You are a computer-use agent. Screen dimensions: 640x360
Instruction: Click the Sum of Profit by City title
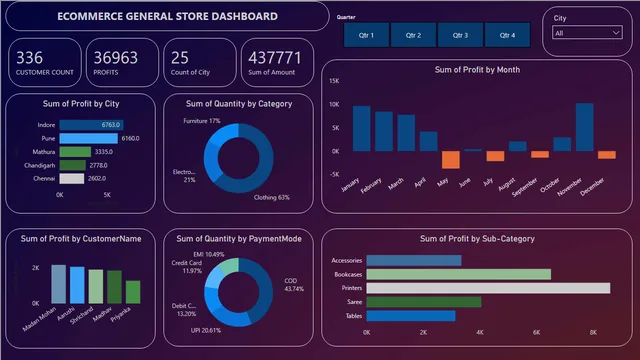[x=81, y=104]
